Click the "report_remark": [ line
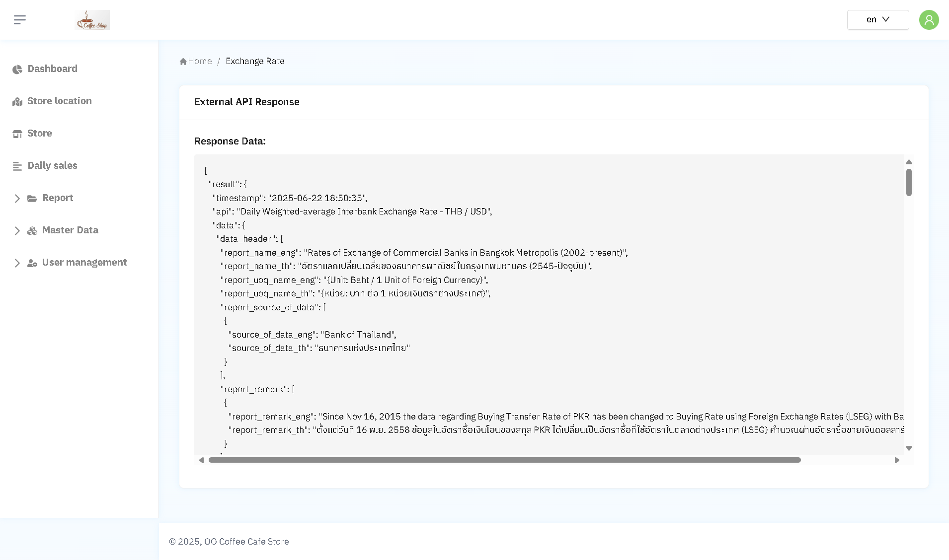The image size is (949, 560). click(x=257, y=389)
